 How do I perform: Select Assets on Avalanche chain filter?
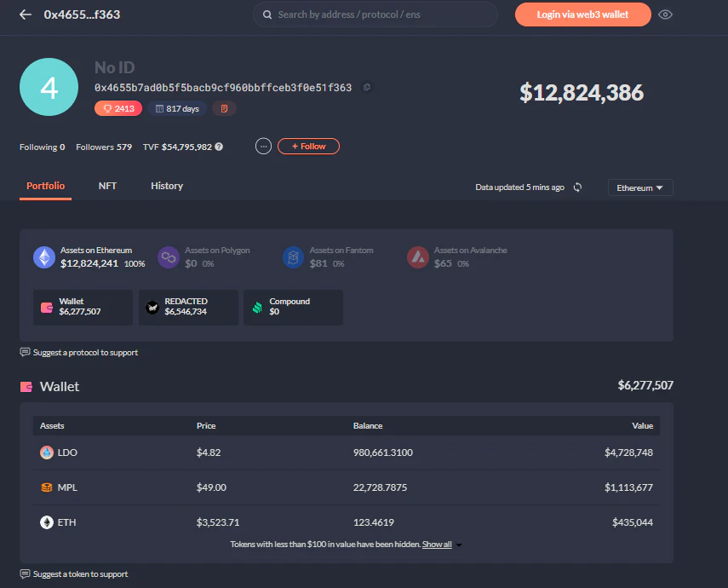click(457, 257)
